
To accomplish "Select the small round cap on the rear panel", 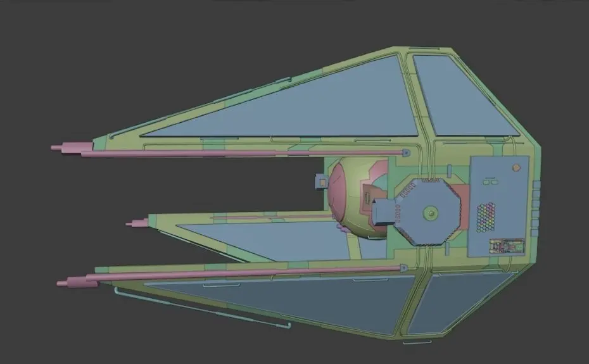I will [516, 168].
